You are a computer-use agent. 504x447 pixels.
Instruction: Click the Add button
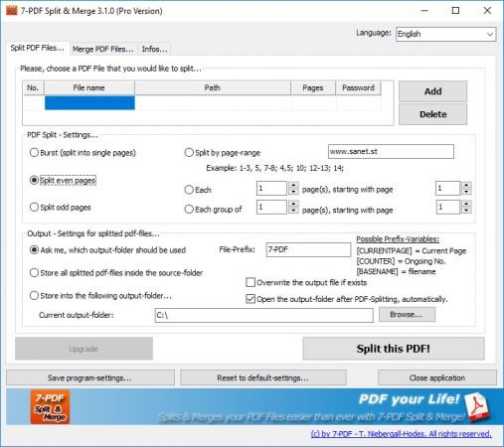tap(432, 91)
